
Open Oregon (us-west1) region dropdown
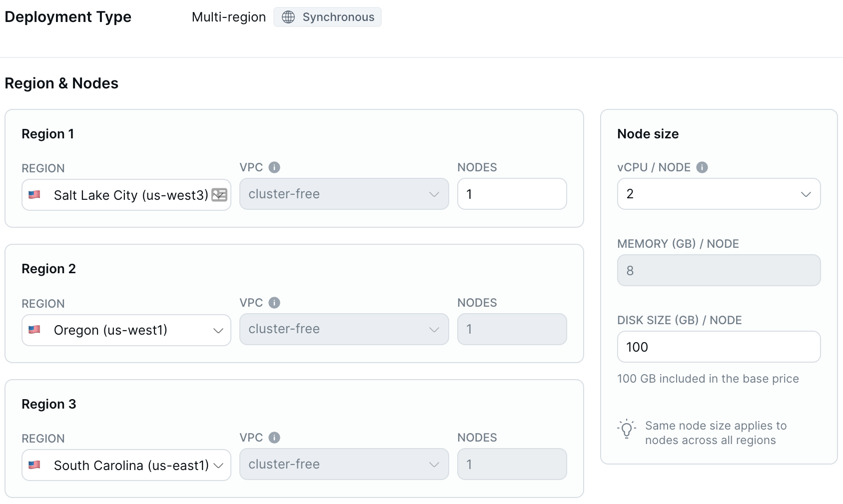tap(126, 330)
